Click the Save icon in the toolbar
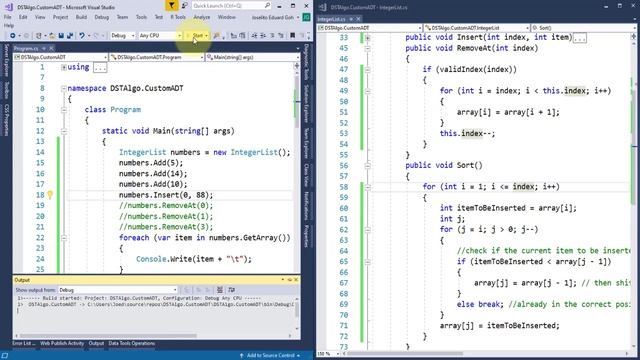640x360 pixels. 61,36
